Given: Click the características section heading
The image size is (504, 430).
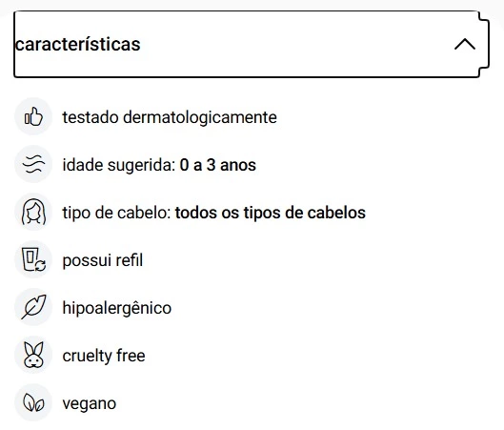Looking at the screenshot, I should tap(77, 45).
